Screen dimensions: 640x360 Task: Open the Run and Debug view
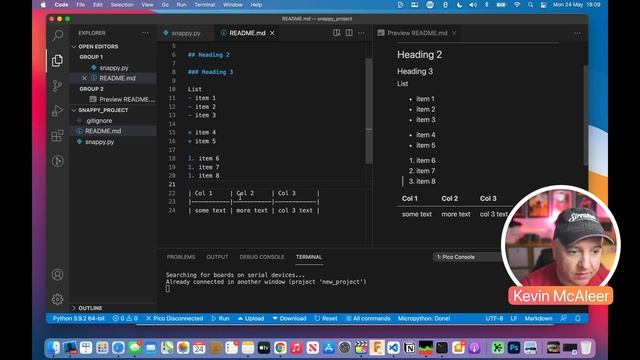(x=58, y=111)
